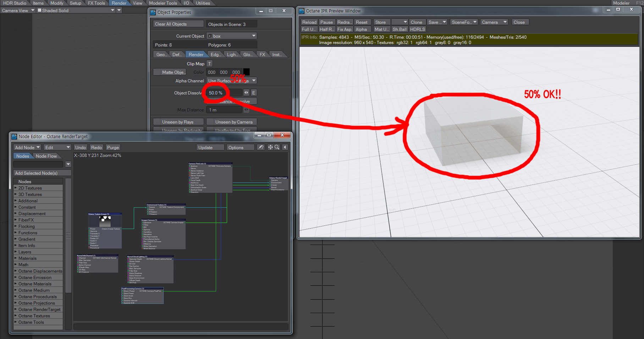Viewport: 644px width, 339px height.
Task: Open the Camera dropdown in IPR window
Action: [x=494, y=22]
